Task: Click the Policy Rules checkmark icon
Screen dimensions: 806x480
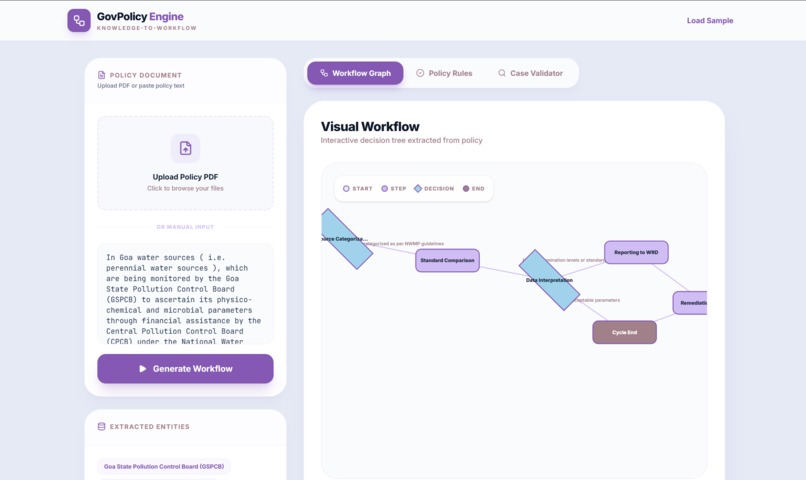Action: (x=420, y=73)
